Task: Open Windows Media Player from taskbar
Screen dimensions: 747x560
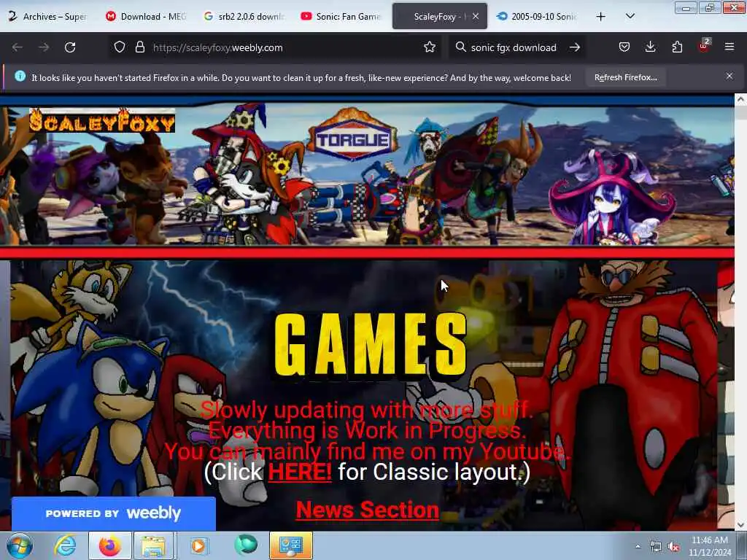Action: 198,545
